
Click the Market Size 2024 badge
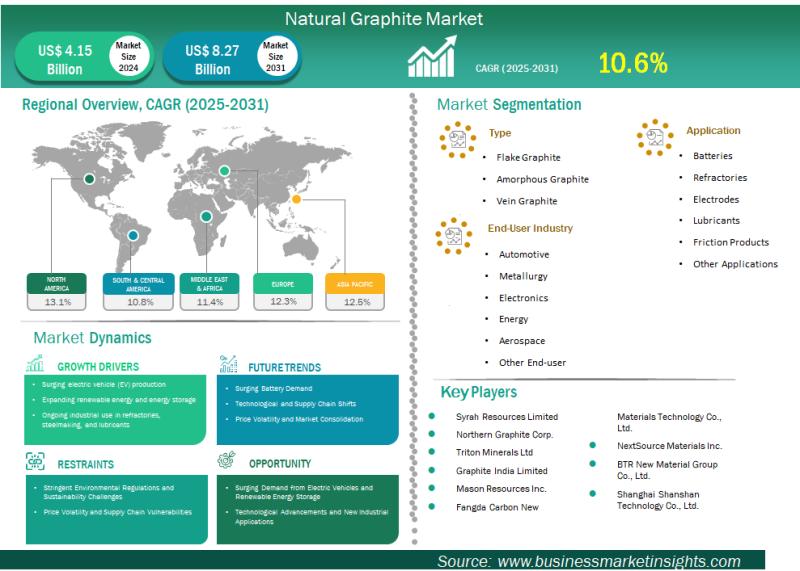(x=128, y=58)
